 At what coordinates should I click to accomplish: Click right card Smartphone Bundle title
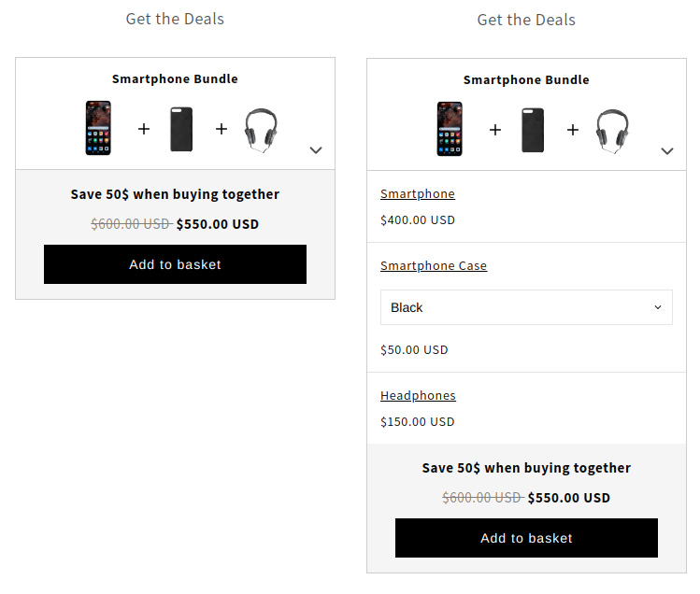(526, 80)
